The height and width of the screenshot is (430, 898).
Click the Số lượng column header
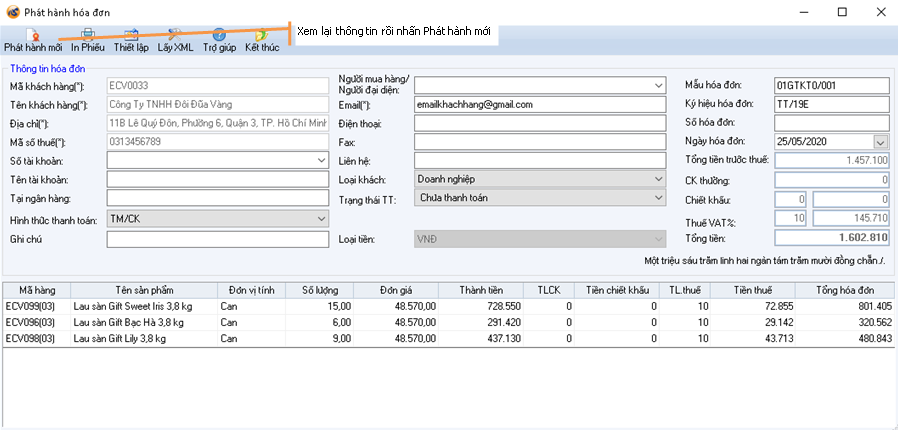point(320,290)
